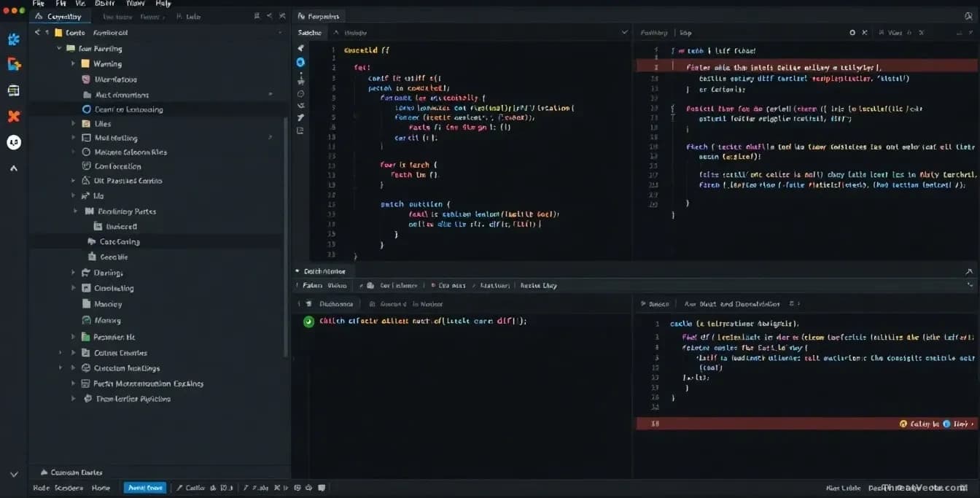Click the bottom square icon in the editor gutter toolbar
This screenshot has width=980, height=498.
(x=300, y=131)
